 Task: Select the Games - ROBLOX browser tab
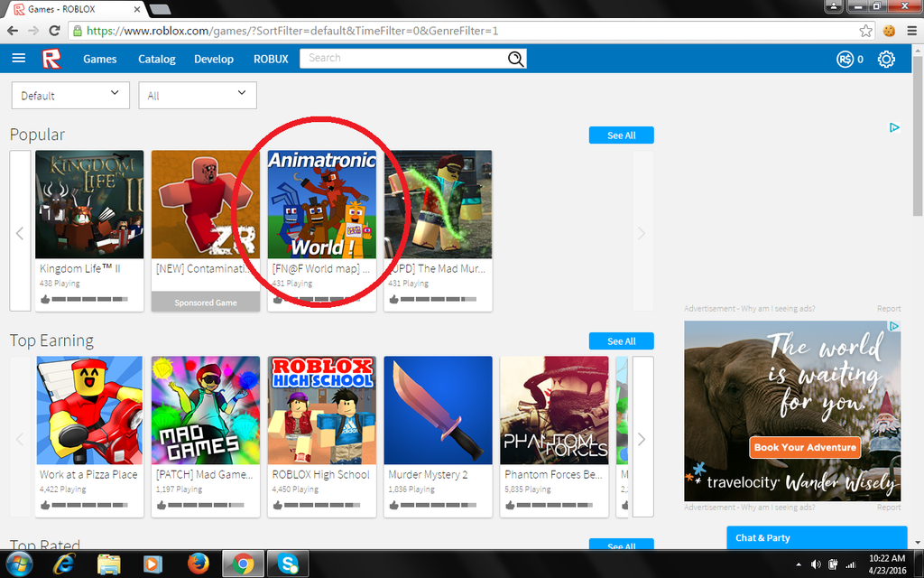pos(76,9)
